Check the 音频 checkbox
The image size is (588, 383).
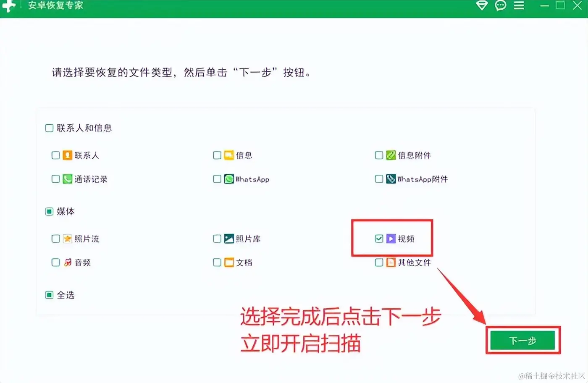click(55, 262)
